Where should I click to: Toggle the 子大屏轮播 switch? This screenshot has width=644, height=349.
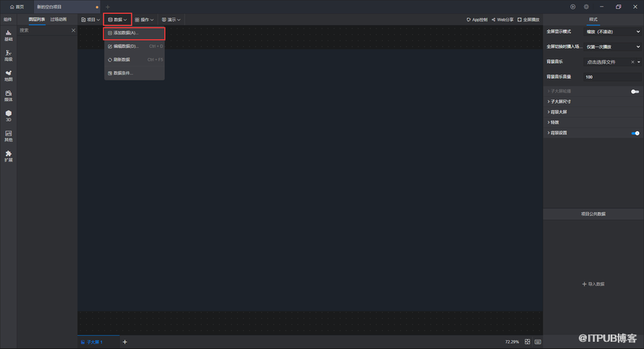coord(635,91)
